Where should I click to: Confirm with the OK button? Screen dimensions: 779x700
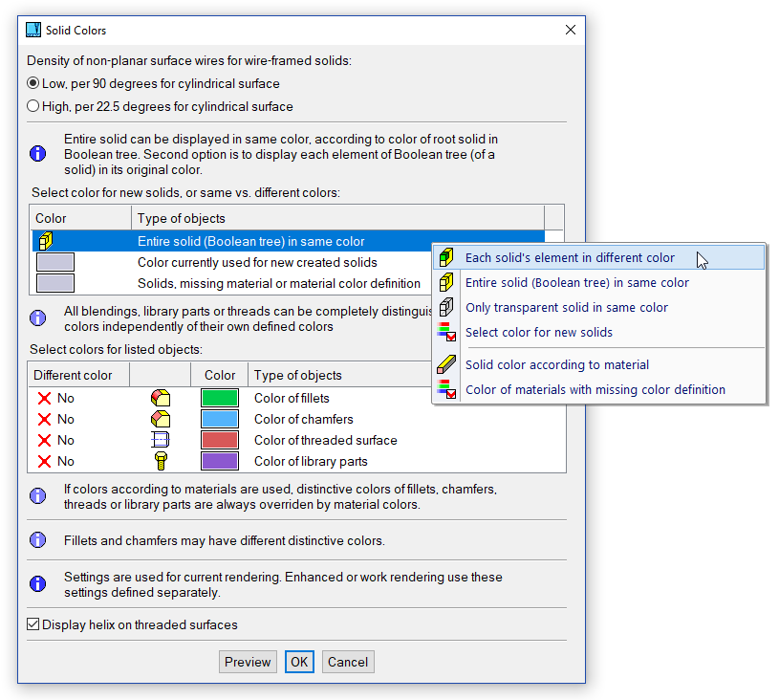[299, 662]
